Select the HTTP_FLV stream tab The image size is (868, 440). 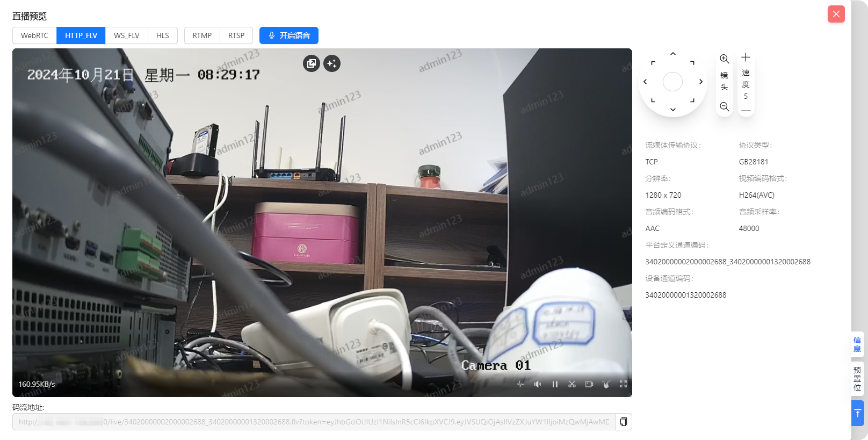click(x=81, y=35)
